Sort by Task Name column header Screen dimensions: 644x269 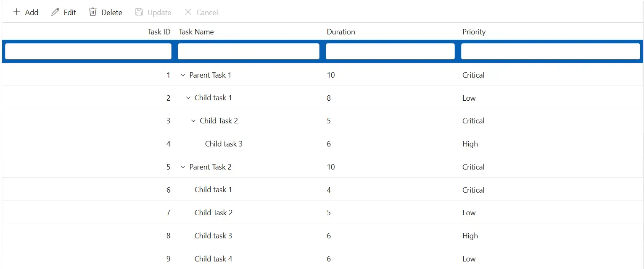click(196, 32)
